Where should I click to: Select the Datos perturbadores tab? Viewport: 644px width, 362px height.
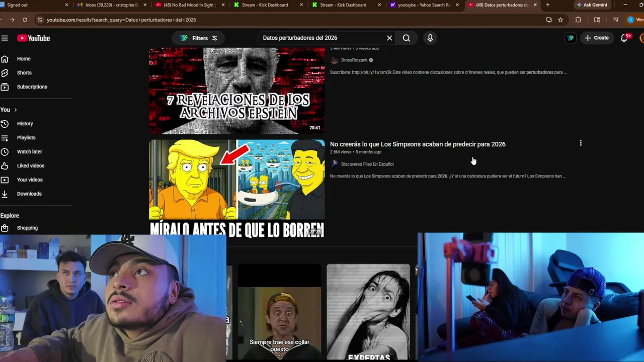click(503, 5)
